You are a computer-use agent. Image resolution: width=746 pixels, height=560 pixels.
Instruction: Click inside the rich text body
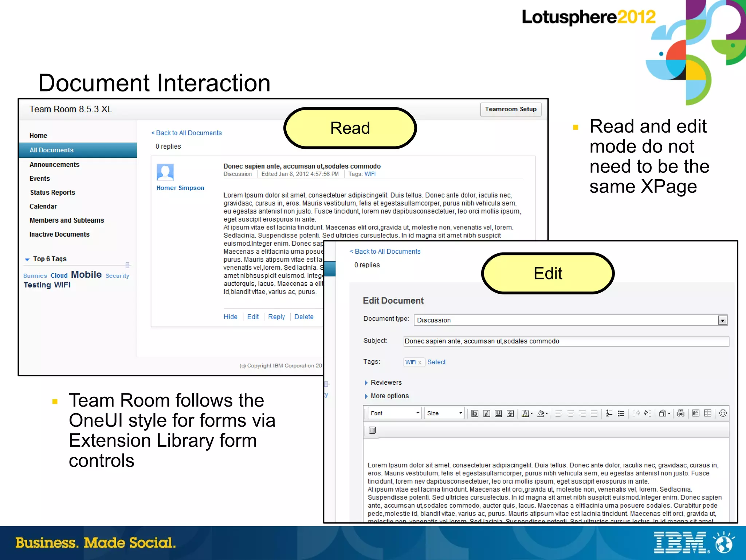546,481
